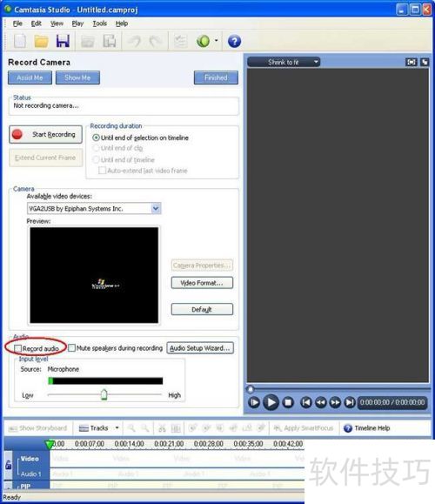Open Available video devices dropdown

[156, 209]
